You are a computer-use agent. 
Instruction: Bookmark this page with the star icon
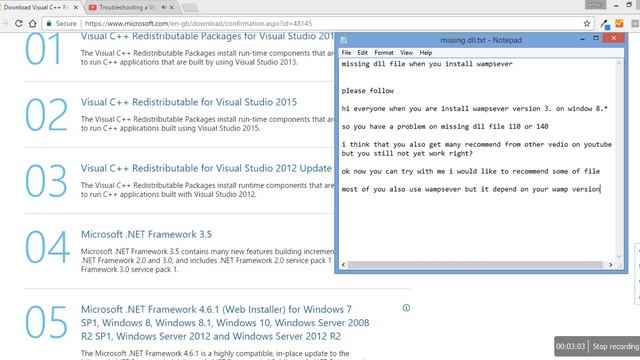587,23
